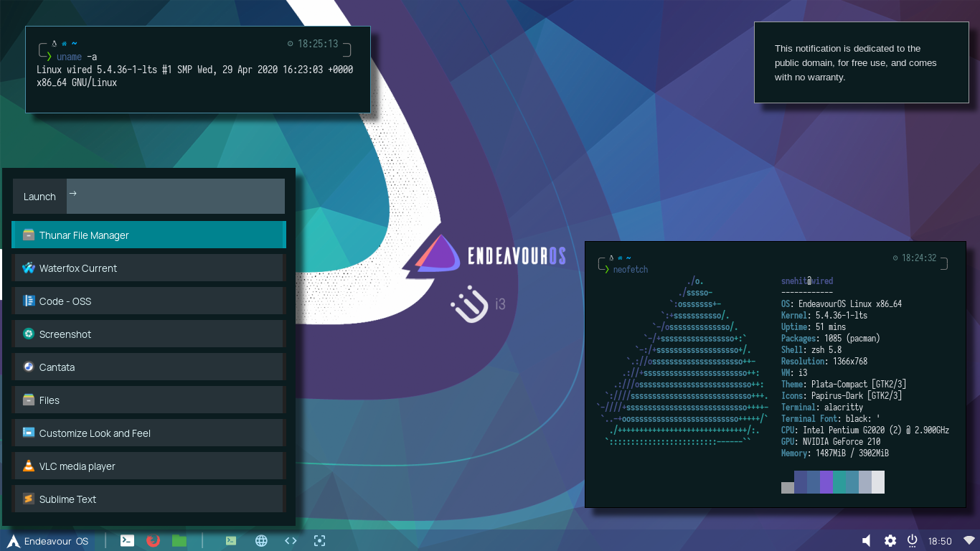Click the uname -a command text

click(77, 57)
